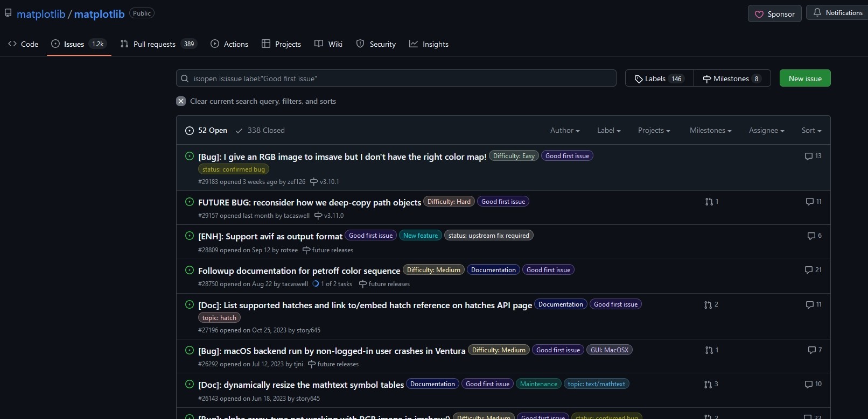Click open-issue icon for petroff color sequence row

(190, 270)
